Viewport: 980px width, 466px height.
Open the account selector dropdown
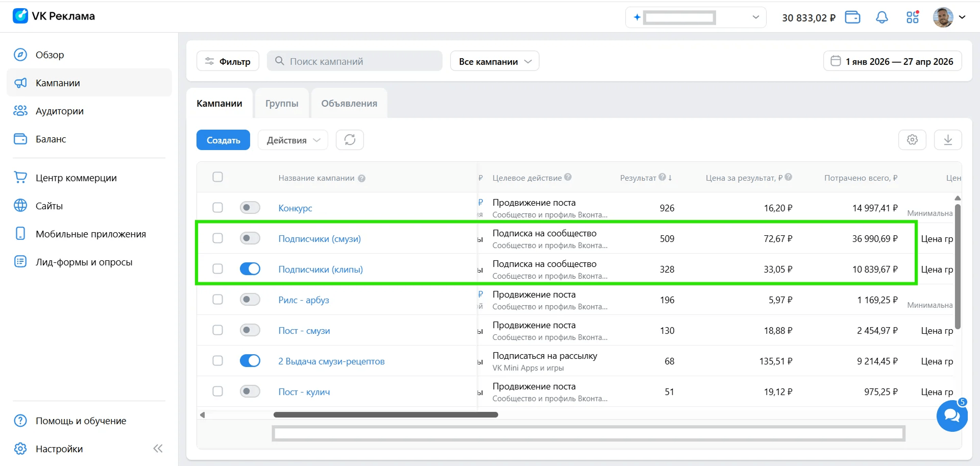pyautogui.click(x=696, y=17)
